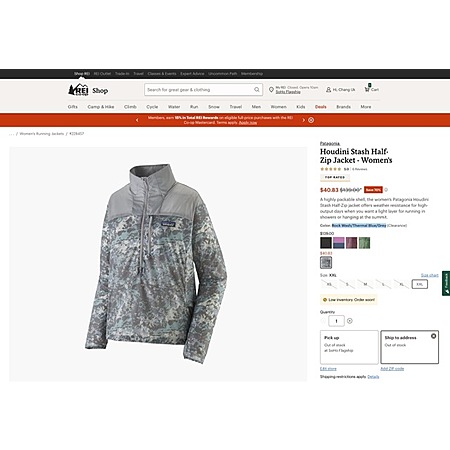
Task: Click the store location pin icon
Action: [x=271, y=90]
